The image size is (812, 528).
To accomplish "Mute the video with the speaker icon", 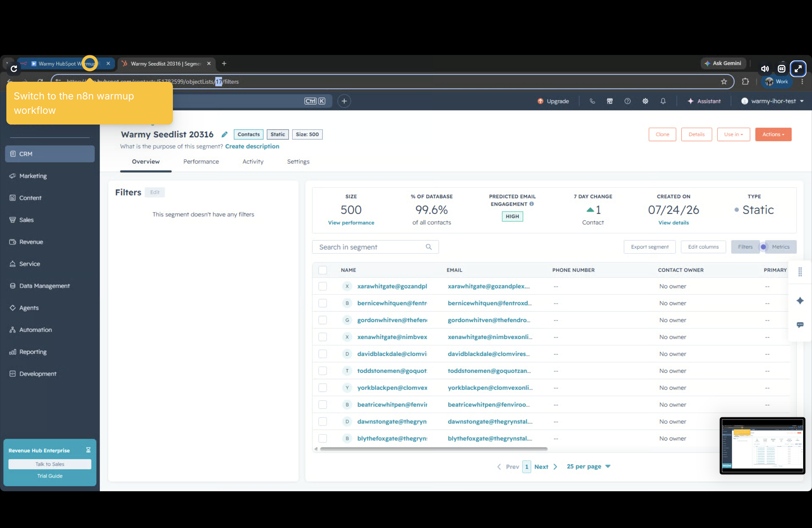I will point(765,69).
